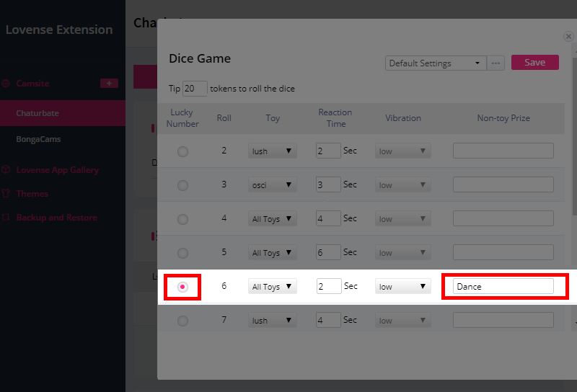Click the App Gallery cube icon
Screen dimensions: 577x392
(x=6, y=170)
